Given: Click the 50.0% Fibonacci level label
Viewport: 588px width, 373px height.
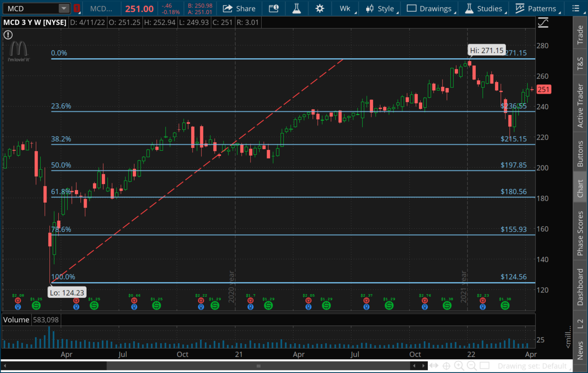Looking at the screenshot, I should (61, 165).
